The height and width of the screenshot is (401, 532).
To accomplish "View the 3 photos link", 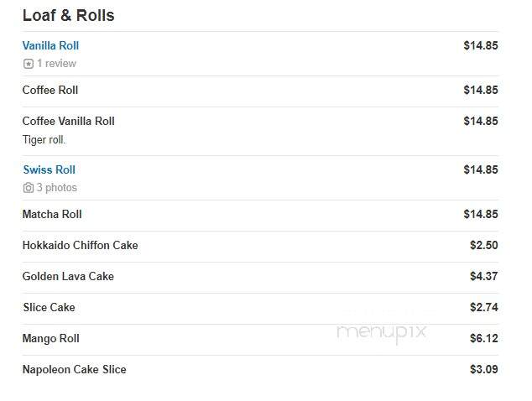I will click(x=57, y=188).
